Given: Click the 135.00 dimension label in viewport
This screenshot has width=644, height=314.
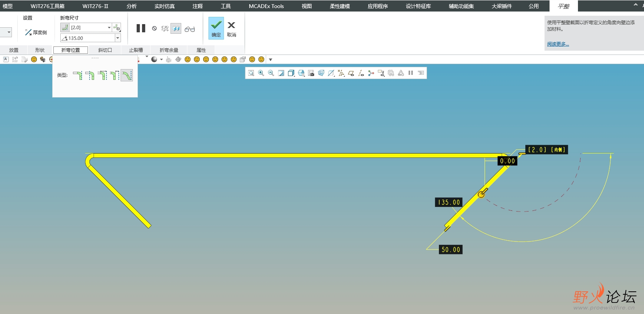Looking at the screenshot, I should click(x=449, y=202).
